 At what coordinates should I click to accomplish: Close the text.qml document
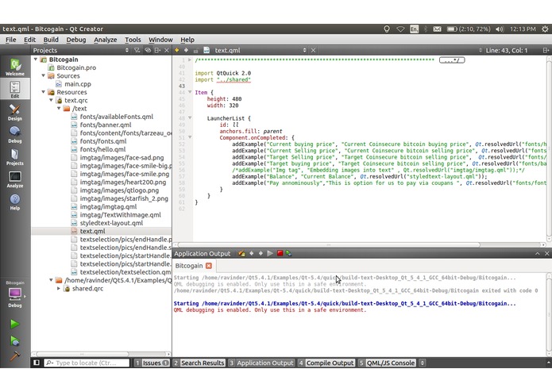coord(313,50)
